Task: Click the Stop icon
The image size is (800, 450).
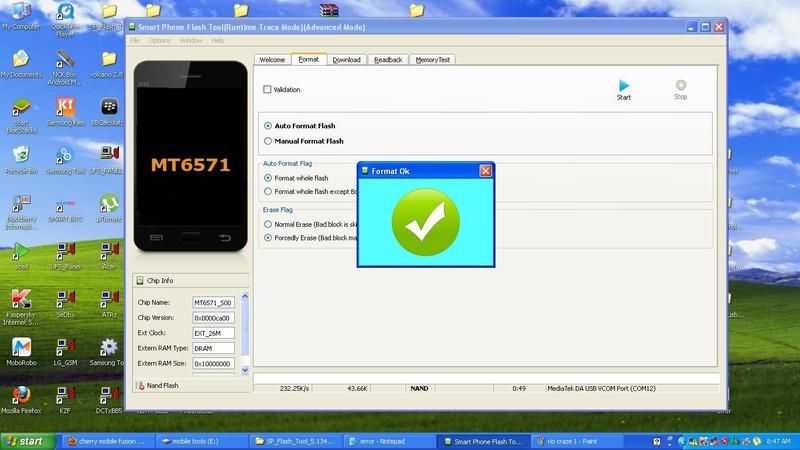Action: (681, 85)
